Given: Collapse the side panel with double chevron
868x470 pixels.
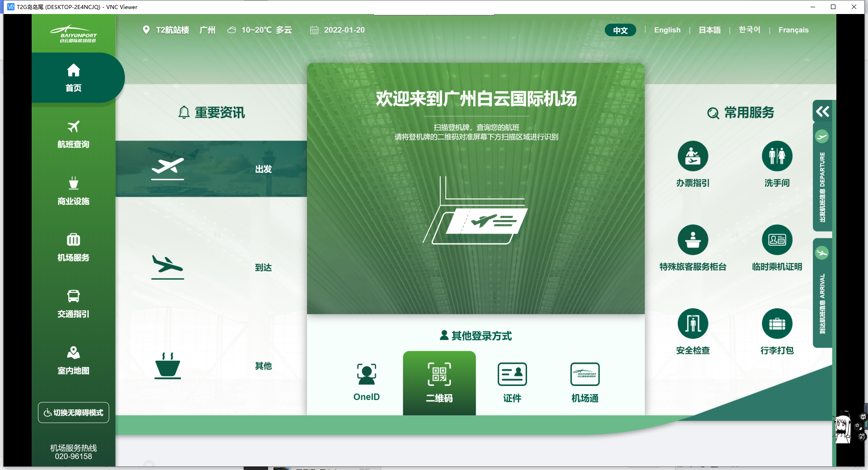Looking at the screenshot, I should [822, 112].
